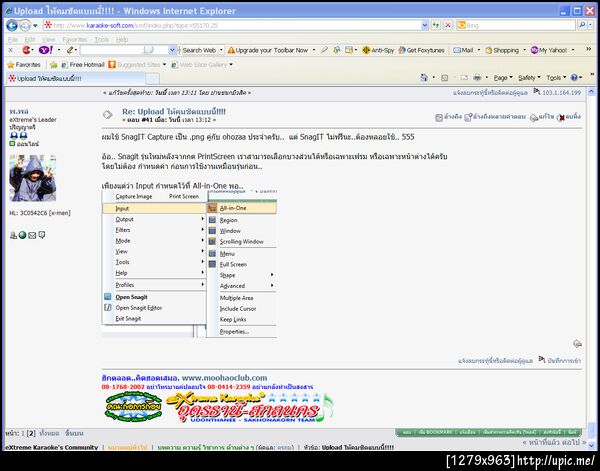The image size is (600, 471).
Task: Click the Home icon on command bar
Action: (424, 78)
